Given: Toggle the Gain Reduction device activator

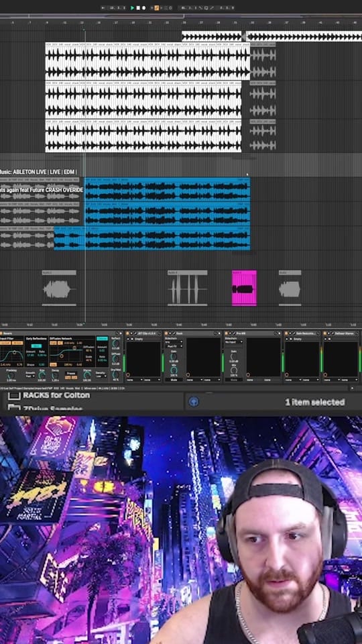Looking at the screenshot, I should [x=286, y=333].
